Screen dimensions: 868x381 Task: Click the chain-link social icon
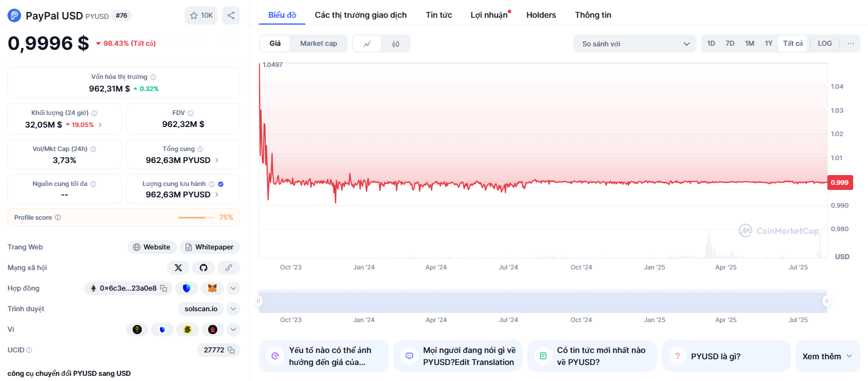click(229, 268)
